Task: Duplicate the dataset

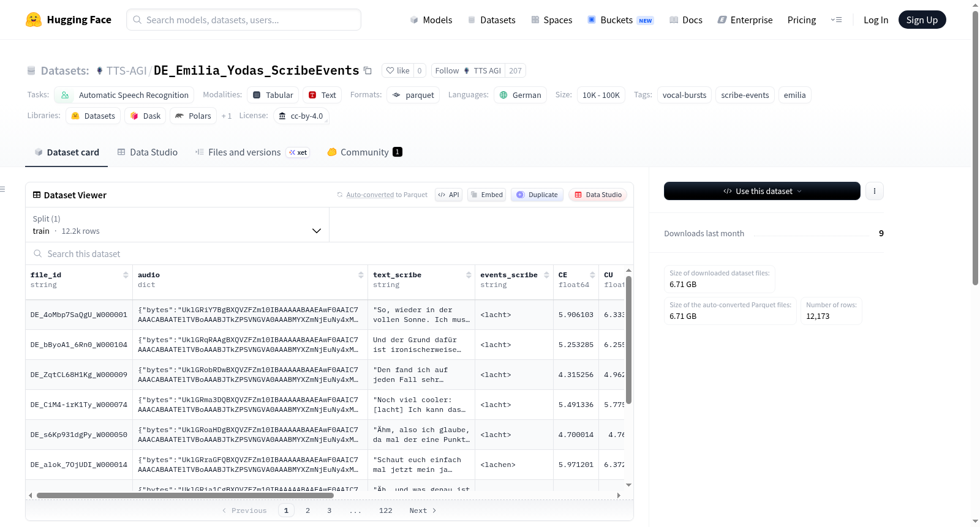Action: pyautogui.click(x=537, y=195)
